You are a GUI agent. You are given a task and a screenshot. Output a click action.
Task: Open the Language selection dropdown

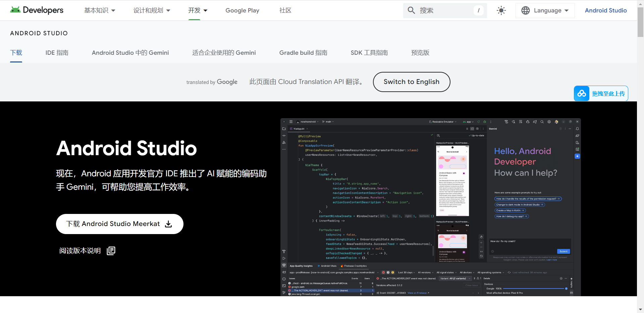545,10
